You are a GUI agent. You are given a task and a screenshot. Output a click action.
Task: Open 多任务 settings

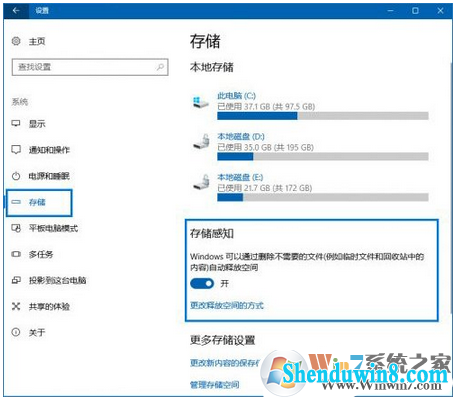point(41,254)
